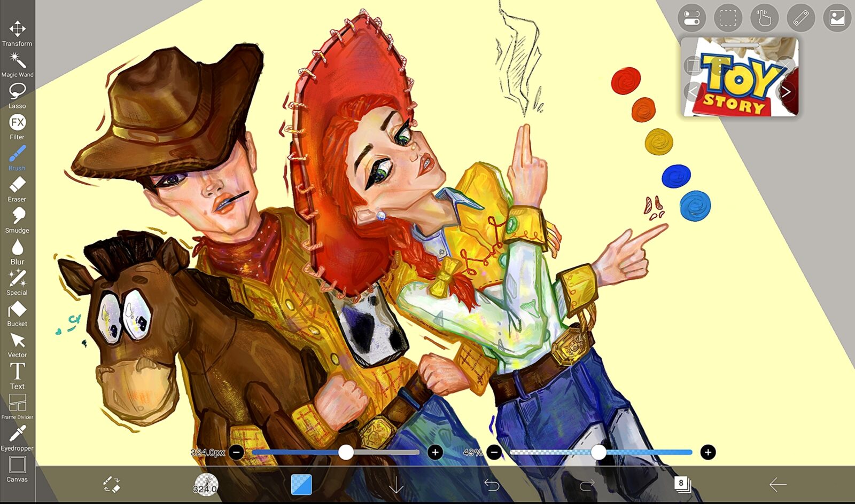This screenshot has height=504, width=855.
Task: Tap the down arrow in bottom bar
Action: point(396,485)
